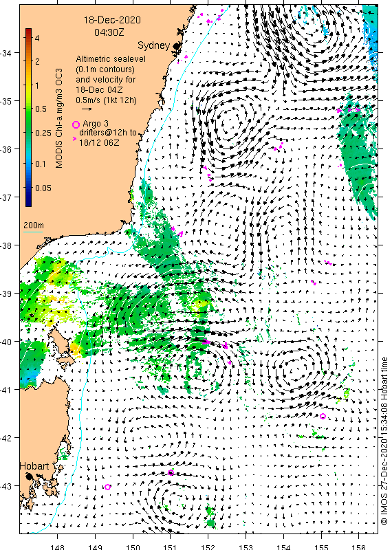Click the Argo float marker near 149.3E 43S

click(x=108, y=487)
